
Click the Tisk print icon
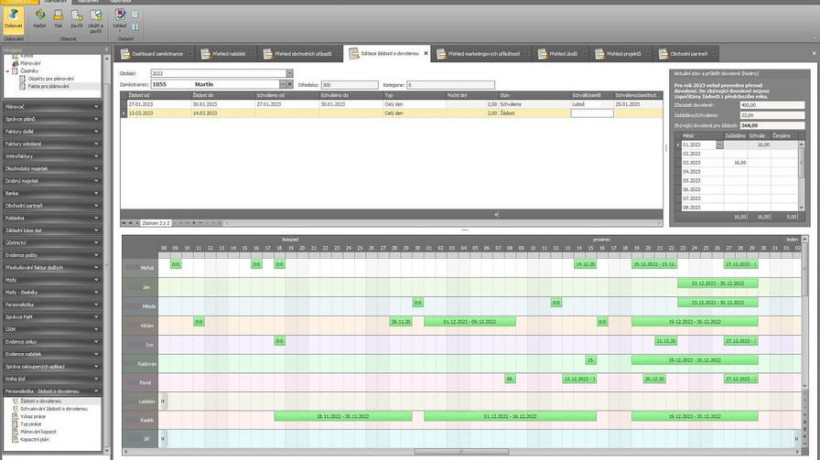tap(59, 22)
